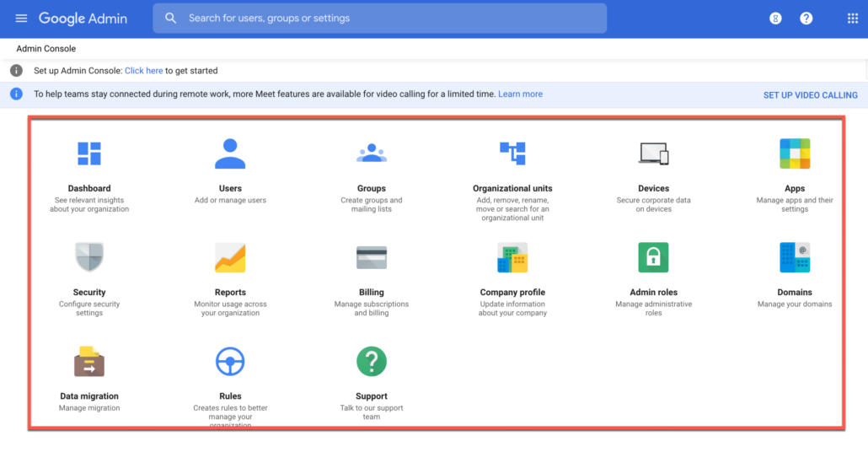Open the Billing credit card icon
868x452 pixels.
[x=372, y=257]
